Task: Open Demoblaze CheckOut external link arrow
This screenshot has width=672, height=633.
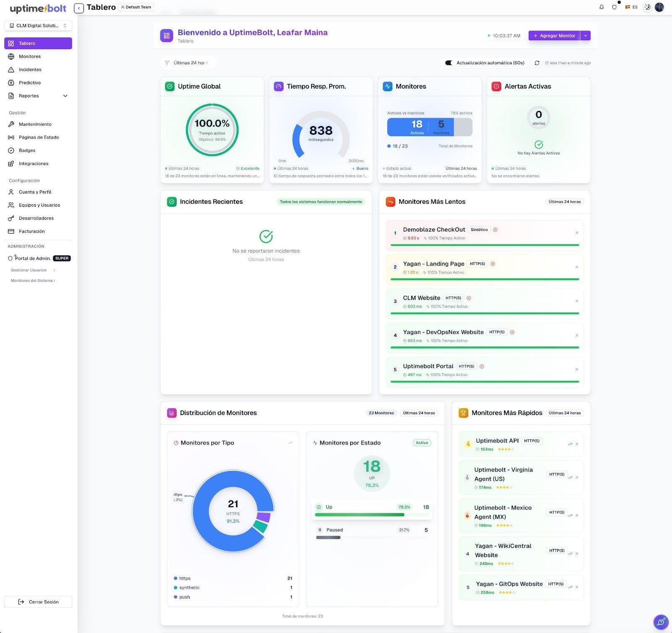Action: 576,233
